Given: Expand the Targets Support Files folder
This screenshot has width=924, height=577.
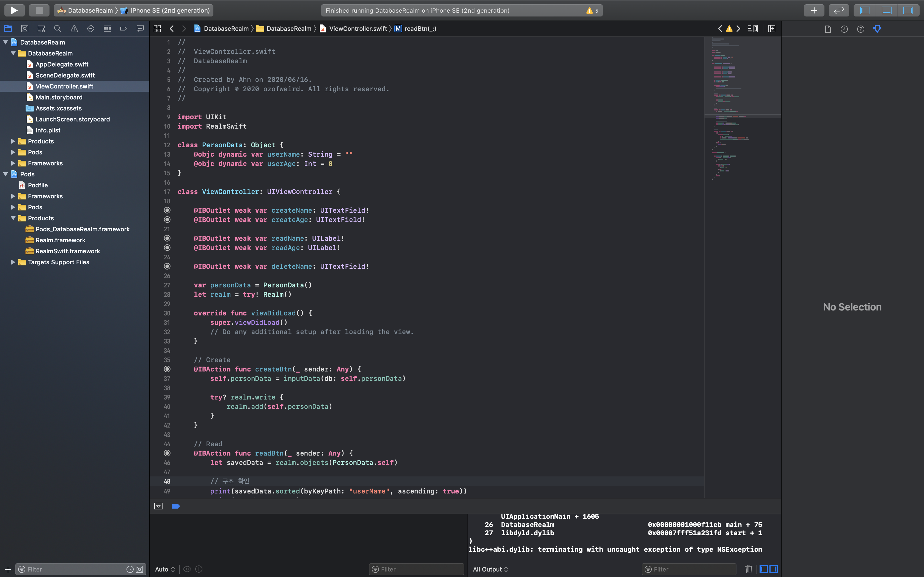Looking at the screenshot, I should 13,262.
